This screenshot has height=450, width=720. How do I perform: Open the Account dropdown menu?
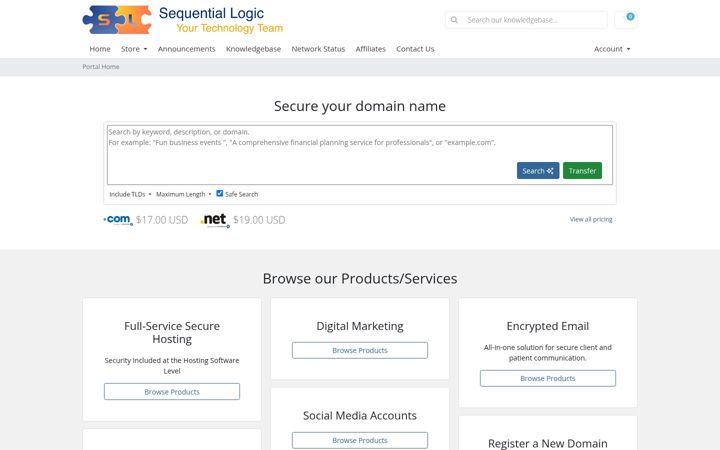(x=612, y=49)
